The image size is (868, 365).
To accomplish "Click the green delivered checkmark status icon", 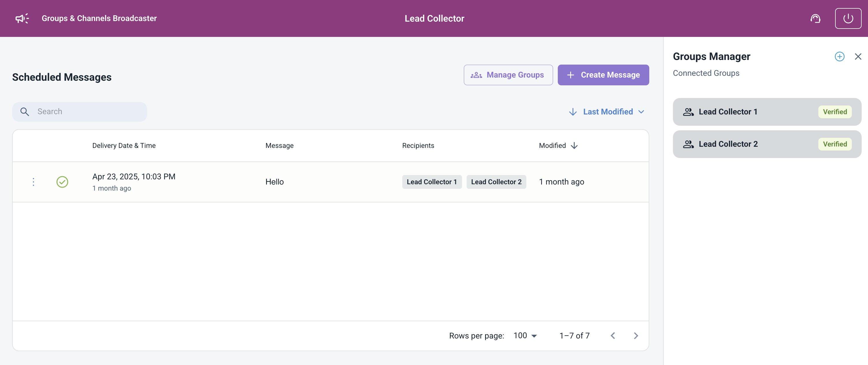I will 62,182.
